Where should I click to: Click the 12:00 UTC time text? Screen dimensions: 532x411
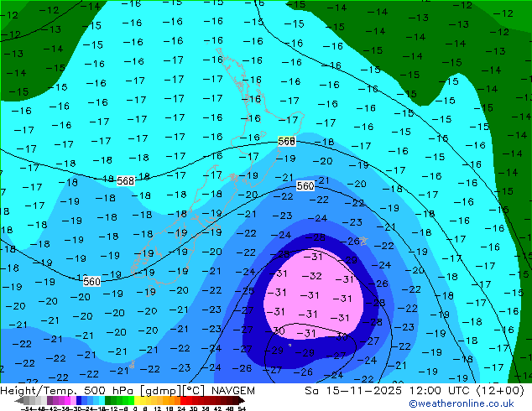[441, 391]
